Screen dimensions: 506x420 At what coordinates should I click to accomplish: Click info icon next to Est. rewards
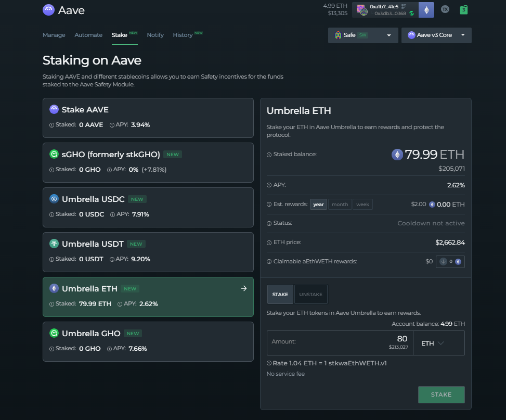[269, 205]
